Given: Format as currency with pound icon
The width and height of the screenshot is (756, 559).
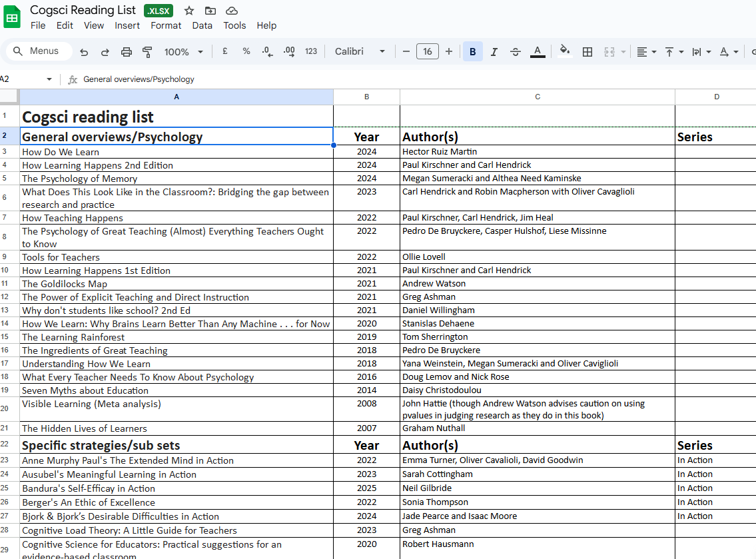Looking at the screenshot, I should tap(224, 51).
